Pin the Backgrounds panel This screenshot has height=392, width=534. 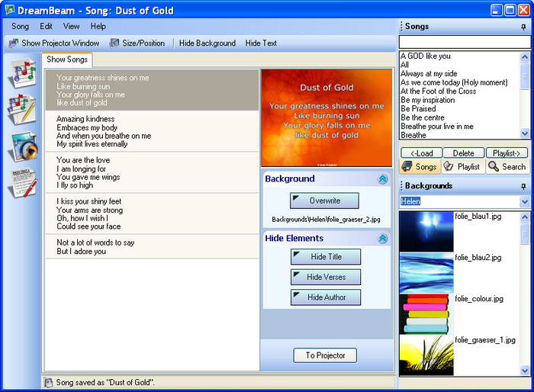pyautogui.click(x=523, y=186)
